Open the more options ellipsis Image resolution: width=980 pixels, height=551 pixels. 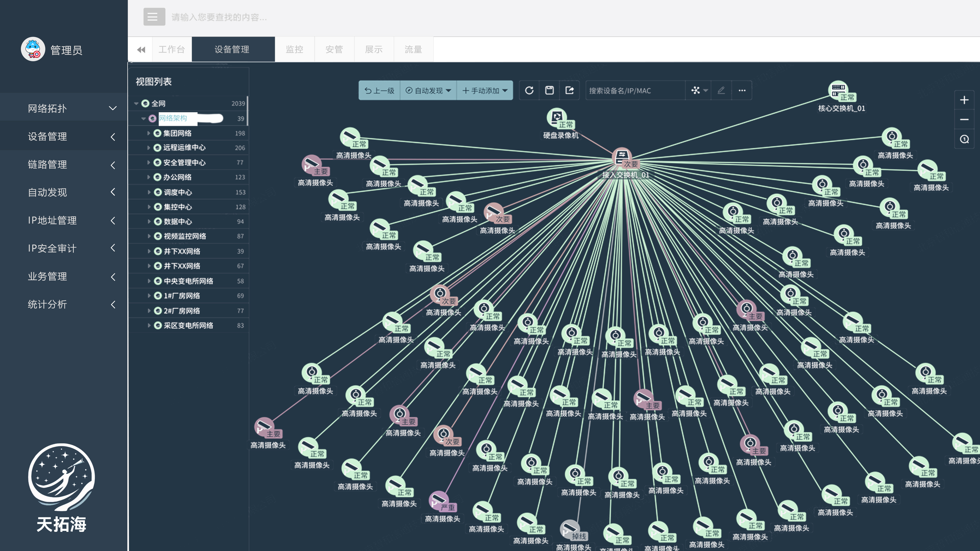point(742,91)
